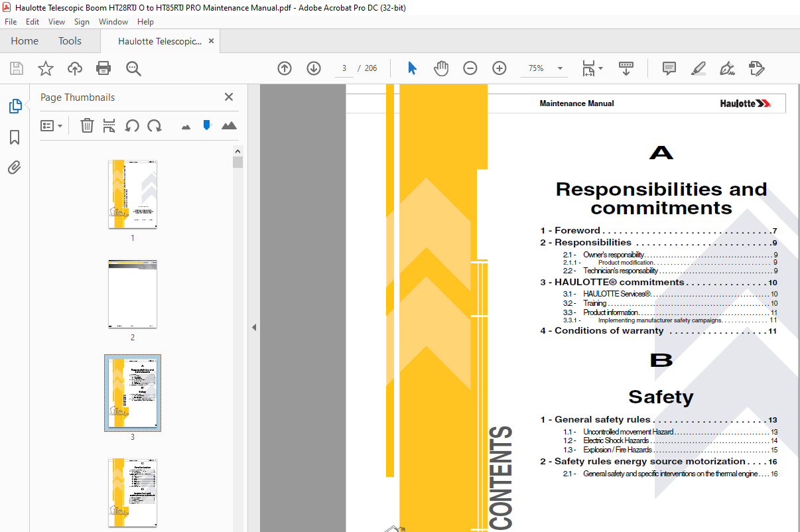This screenshot has height=532, width=800.
Task: Select the fourth page thumbnail
Action: coord(133,493)
